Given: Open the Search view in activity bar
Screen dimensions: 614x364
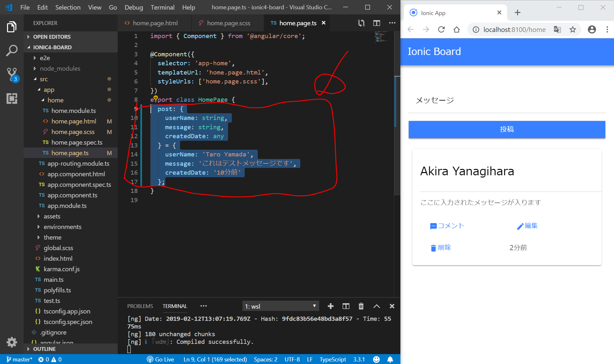Looking at the screenshot, I should tap(12, 50).
